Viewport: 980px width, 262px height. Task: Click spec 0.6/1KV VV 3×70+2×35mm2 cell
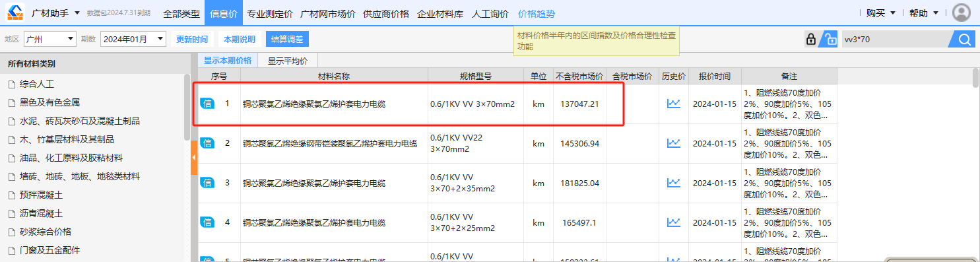(x=476, y=183)
